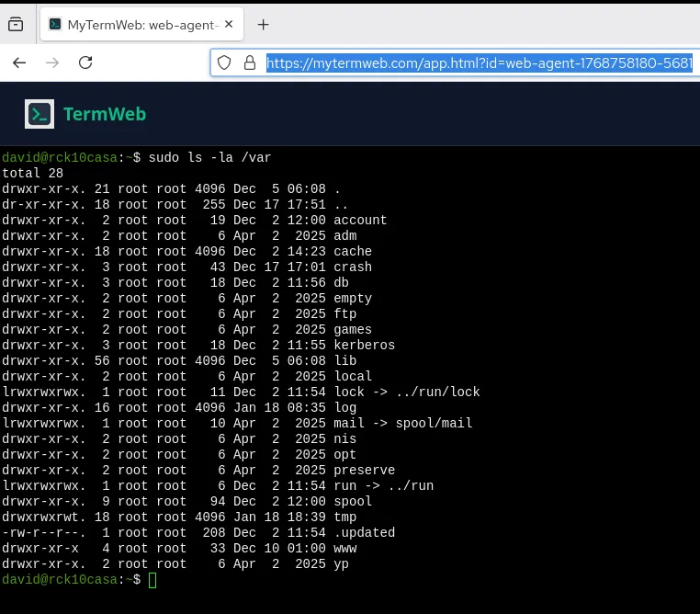This screenshot has width=700, height=614.
Task: Click the 'account' directory name
Action: coord(360,221)
